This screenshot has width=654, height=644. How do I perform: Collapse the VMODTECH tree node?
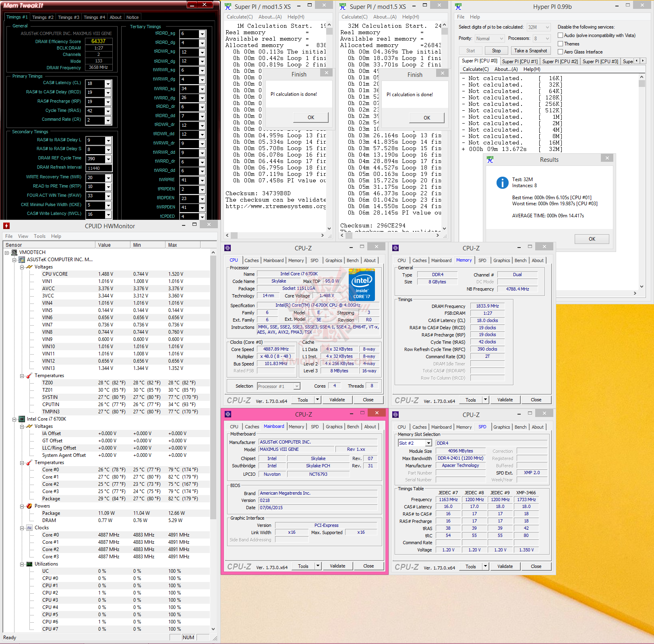point(7,253)
